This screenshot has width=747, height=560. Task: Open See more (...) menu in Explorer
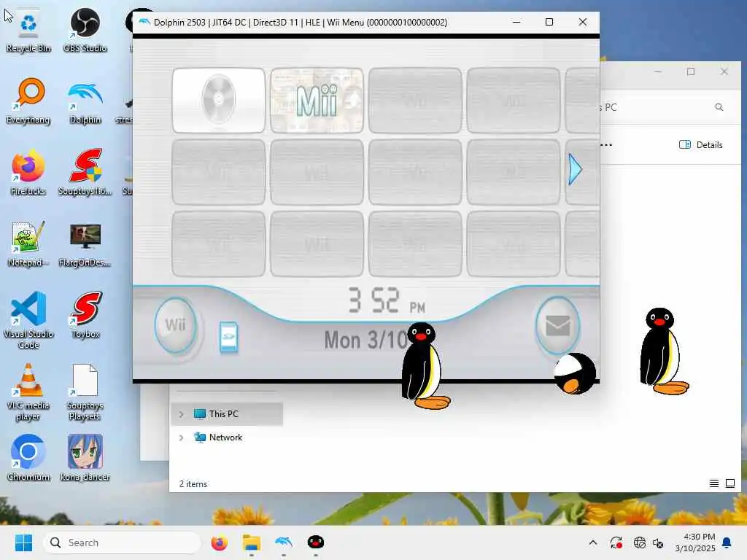(606, 145)
